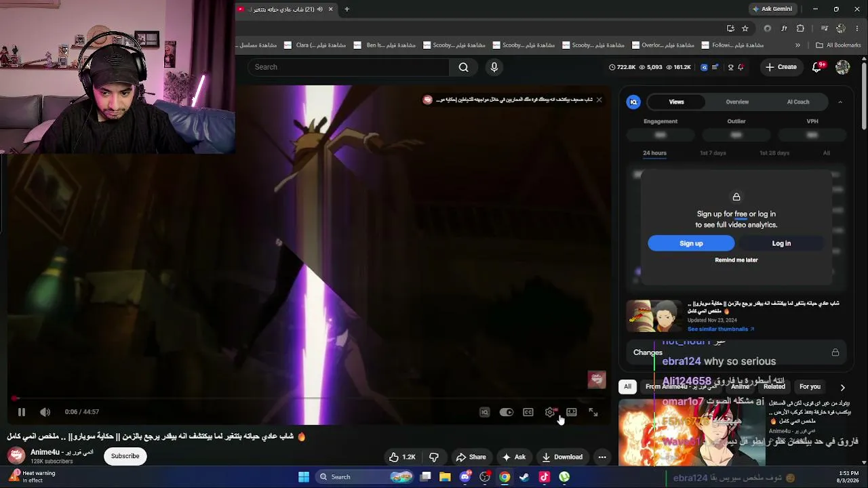Open the See similar thumbnails link

721,329
